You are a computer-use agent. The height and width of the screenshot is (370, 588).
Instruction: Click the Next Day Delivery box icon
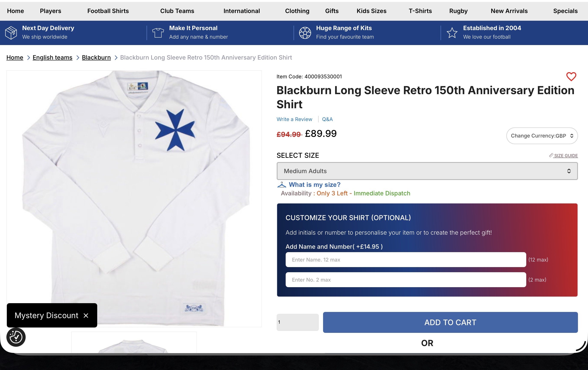pyautogui.click(x=11, y=32)
